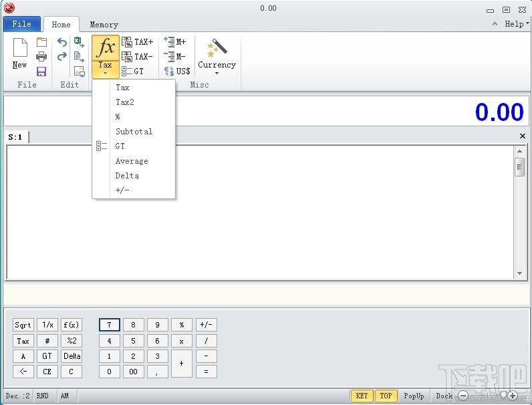Click the M- memory subtract icon
This screenshot has height=405, width=532.
174,56
